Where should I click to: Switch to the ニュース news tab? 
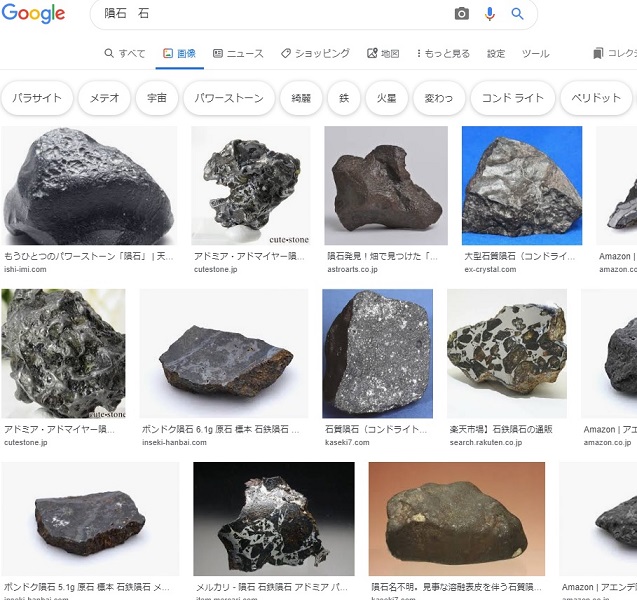pyautogui.click(x=238, y=54)
